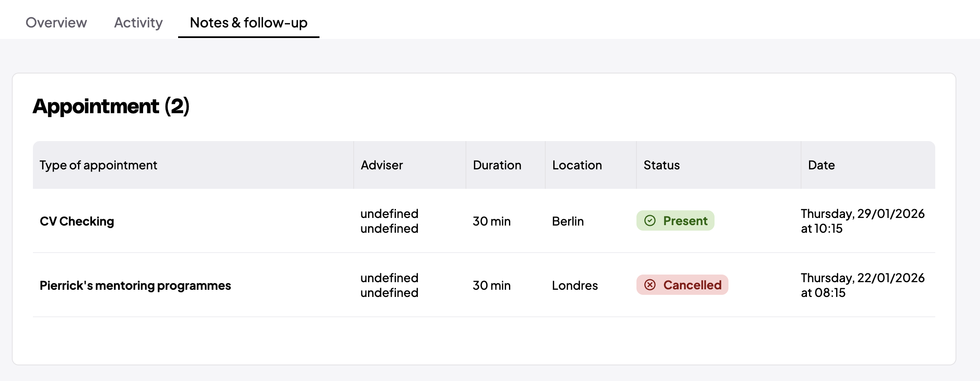Click the Thursday 22/01/2026 date cell
Screen dimensions: 980x381
pyautogui.click(x=863, y=285)
